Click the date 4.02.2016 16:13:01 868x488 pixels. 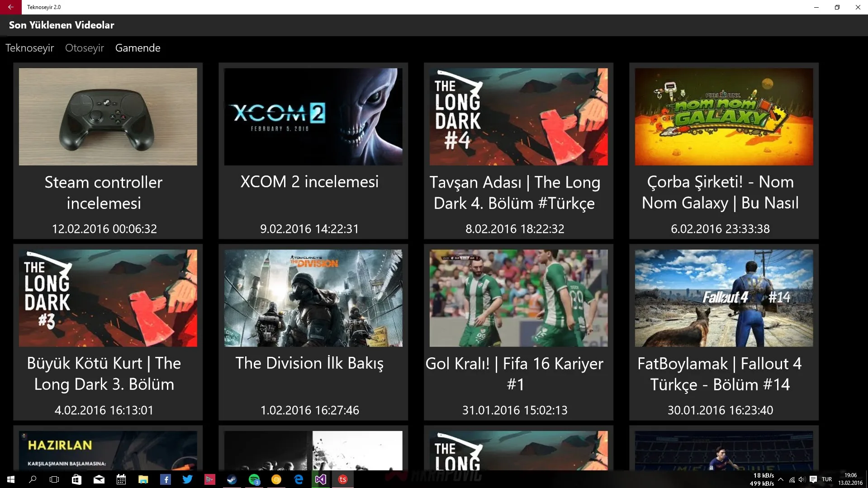point(104,410)
